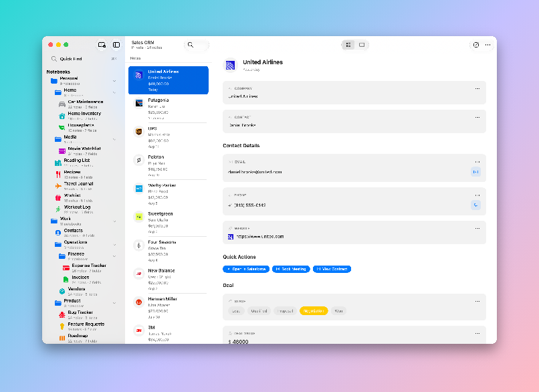Open Company field options ellipsis
This screenshot has height=392, width=539.
click(x=477, y=89)
